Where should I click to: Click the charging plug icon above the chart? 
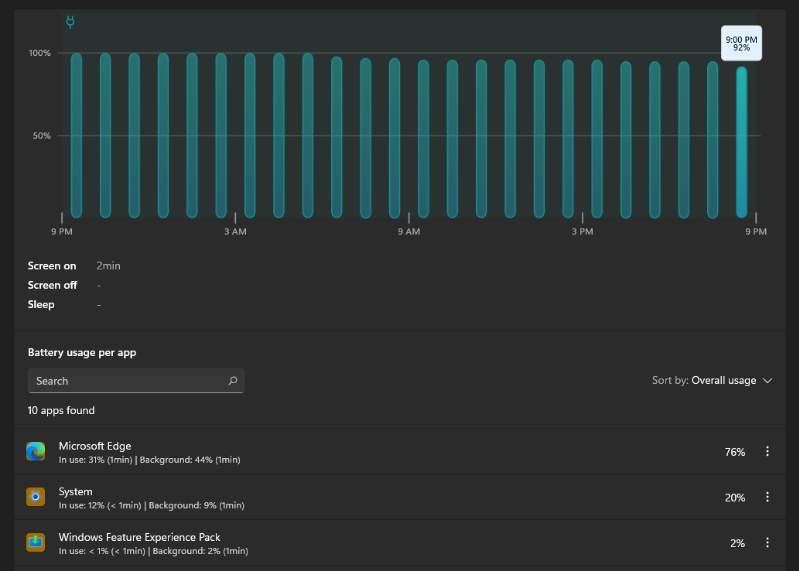(x=70, y=22)
